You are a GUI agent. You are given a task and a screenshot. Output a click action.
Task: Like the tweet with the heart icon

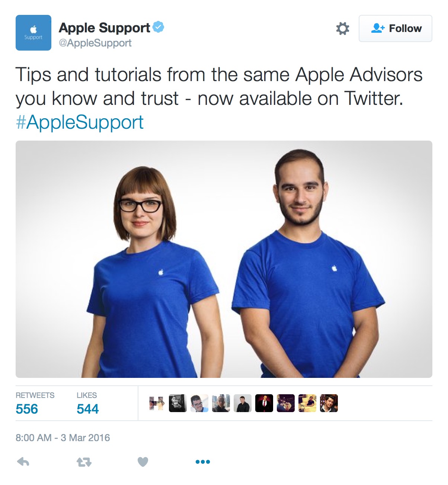[x=143, y=462]
